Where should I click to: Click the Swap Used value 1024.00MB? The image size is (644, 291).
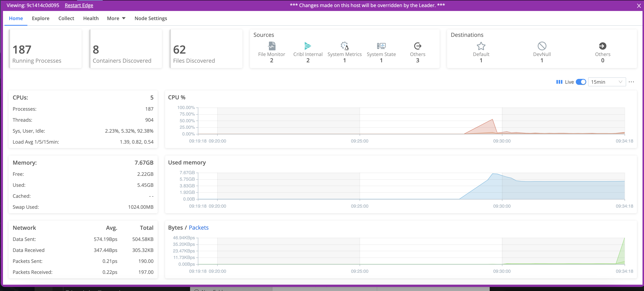tap(141, 207)
